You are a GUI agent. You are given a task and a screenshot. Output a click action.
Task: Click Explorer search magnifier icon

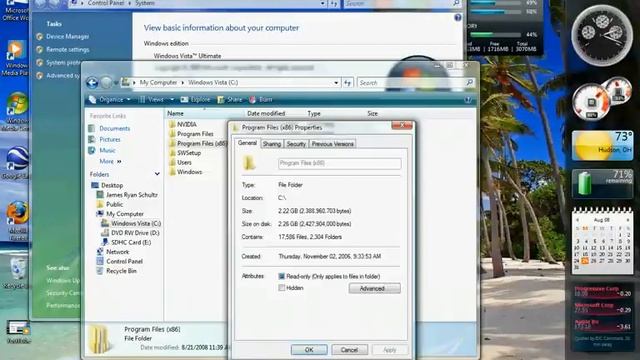[469, 82]
